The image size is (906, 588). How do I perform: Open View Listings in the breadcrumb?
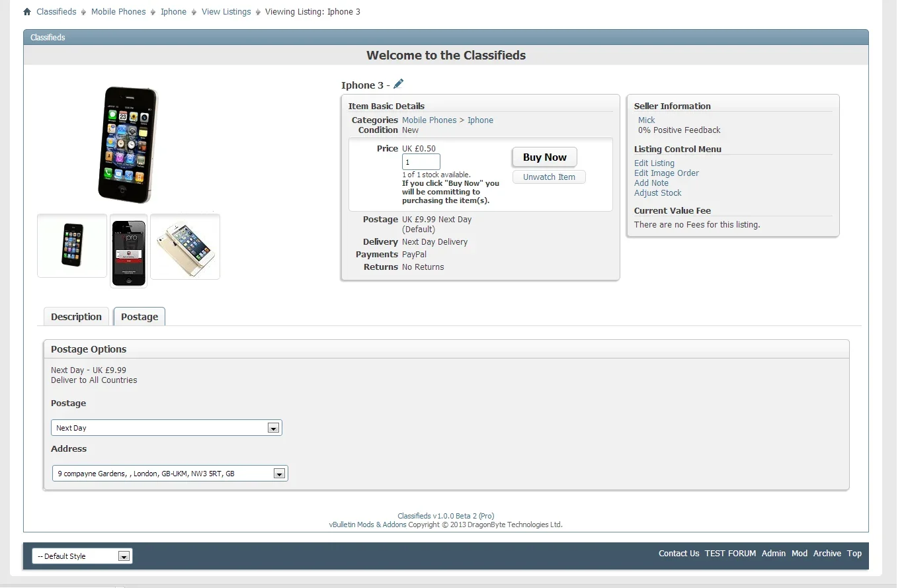click(x=226, y=12)
